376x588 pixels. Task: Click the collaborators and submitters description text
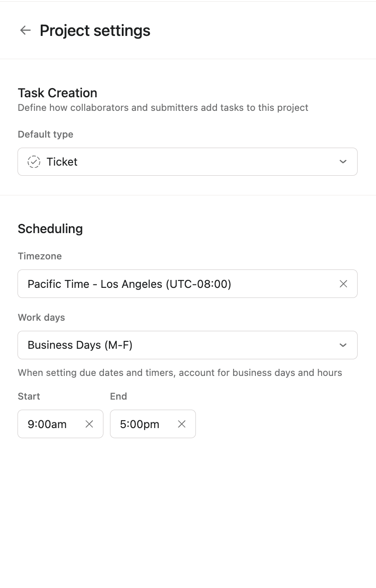163,108
